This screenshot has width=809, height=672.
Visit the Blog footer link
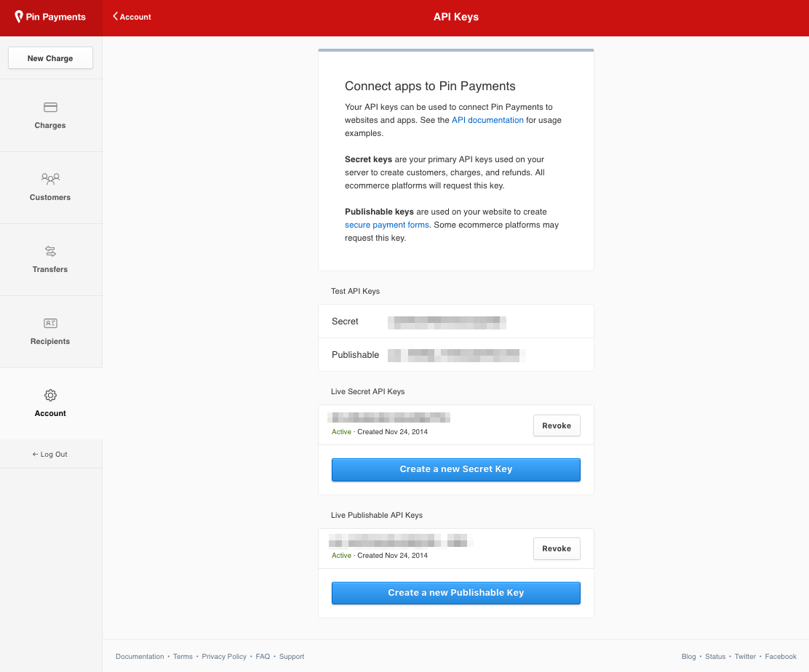point(689,657)
